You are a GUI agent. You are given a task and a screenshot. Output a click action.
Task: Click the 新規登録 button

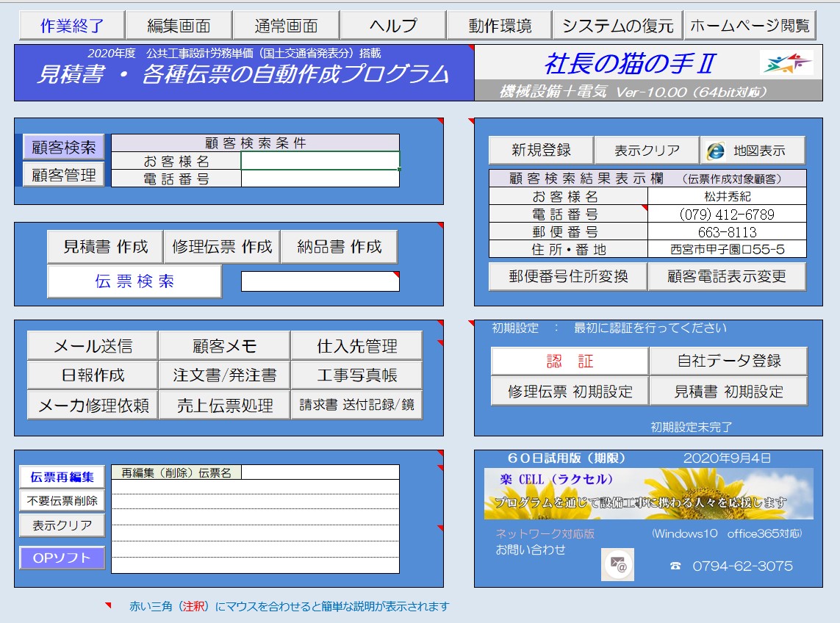point(541,150)
